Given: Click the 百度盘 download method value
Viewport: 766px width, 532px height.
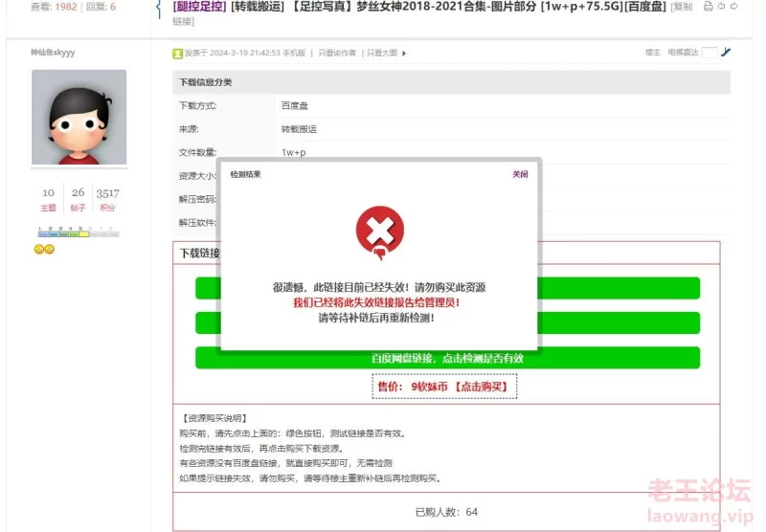Looking at the screenshot, I should click(x=295, y=105).
